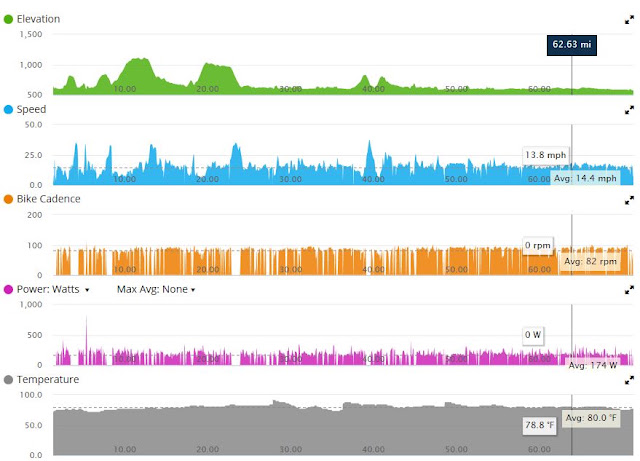Screen dimensions: 640x461
Task: Click the gray Temperature series dot
Action: coord(8,380)
